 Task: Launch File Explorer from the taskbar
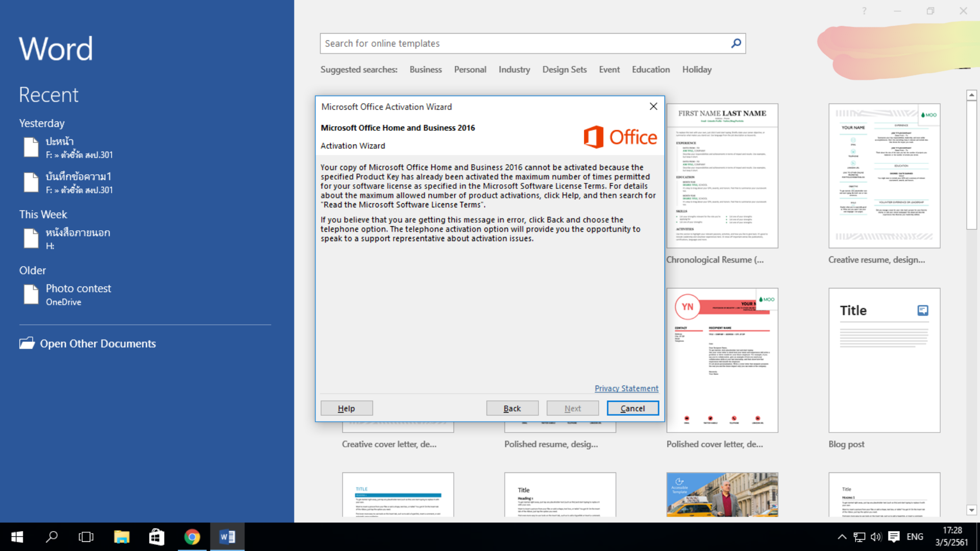click(121, 537)
